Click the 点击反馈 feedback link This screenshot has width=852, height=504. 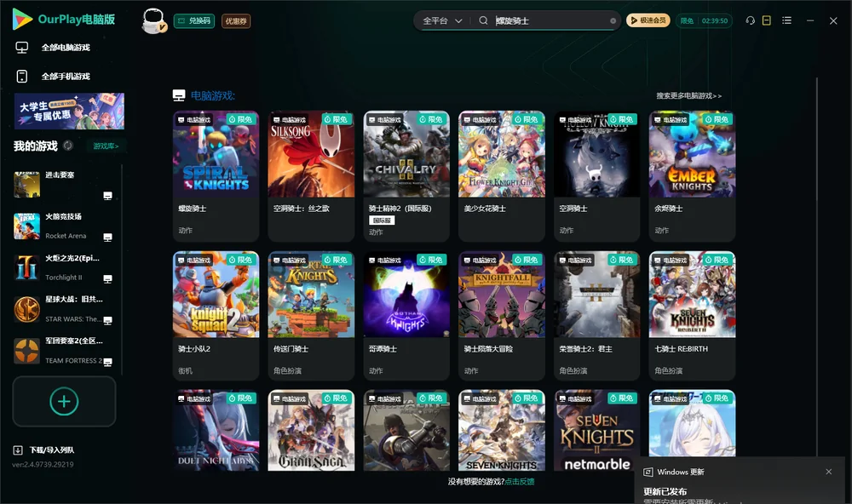pyautogui.click(x=520, y=481)
